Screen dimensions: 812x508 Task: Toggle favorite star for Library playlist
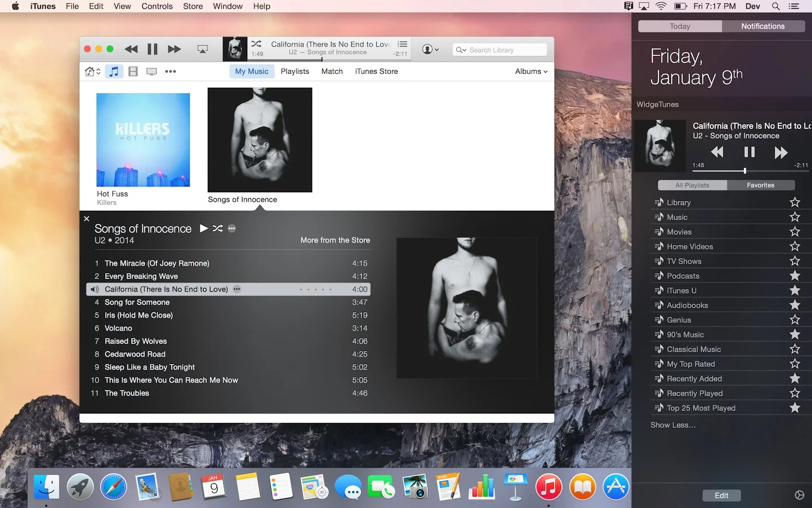pos(795,202)
